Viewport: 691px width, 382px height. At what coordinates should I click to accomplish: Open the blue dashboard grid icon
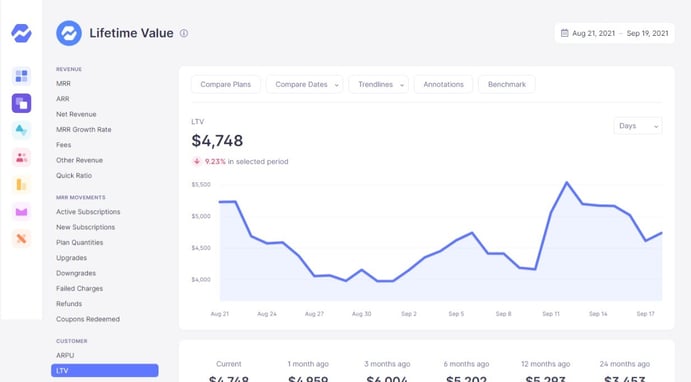(x=21, y=76)
